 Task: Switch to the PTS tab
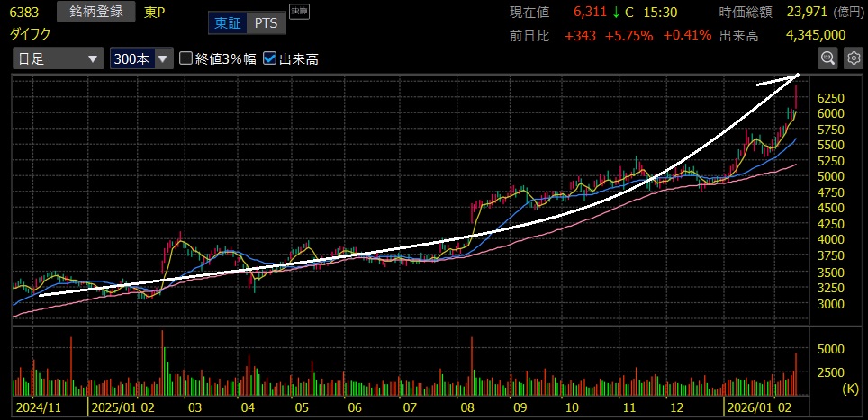coord(266,22)
